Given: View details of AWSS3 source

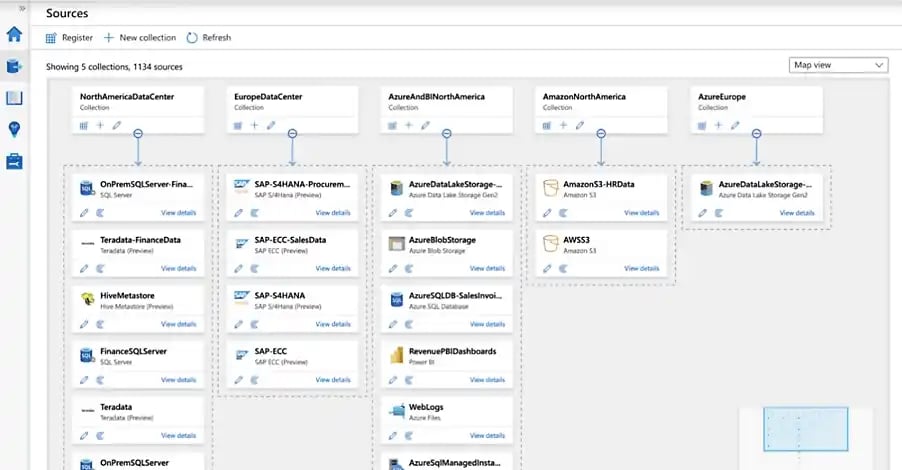Looking at the screenshot, I should (641, 269).
